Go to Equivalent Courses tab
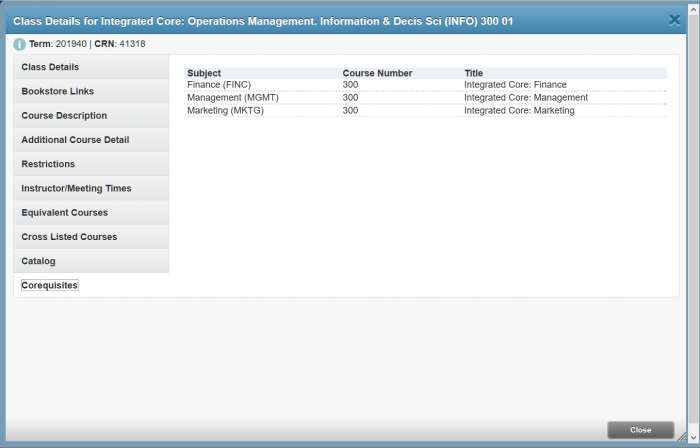The width and height of the screenshot is (700, 448). pos(64,213)
